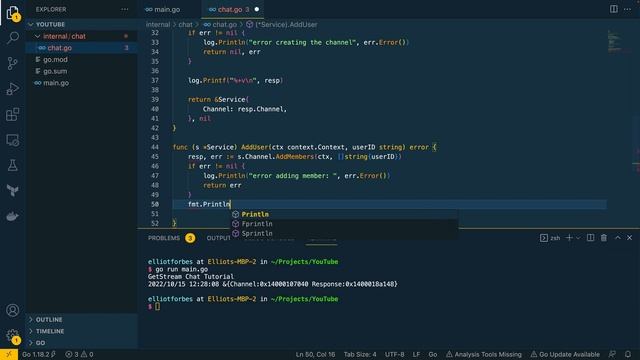640x360 pixels.
Task: Click the chat breadcrumb segment
Action: [185, 24]
